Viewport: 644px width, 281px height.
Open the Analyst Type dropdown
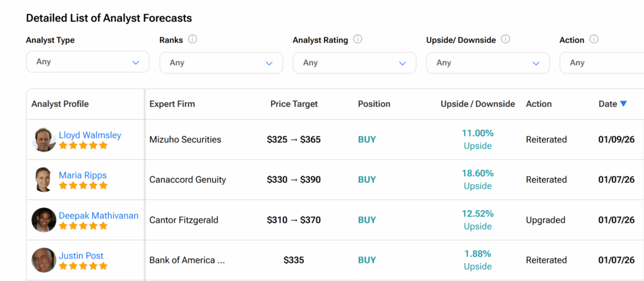pos(87,62)
